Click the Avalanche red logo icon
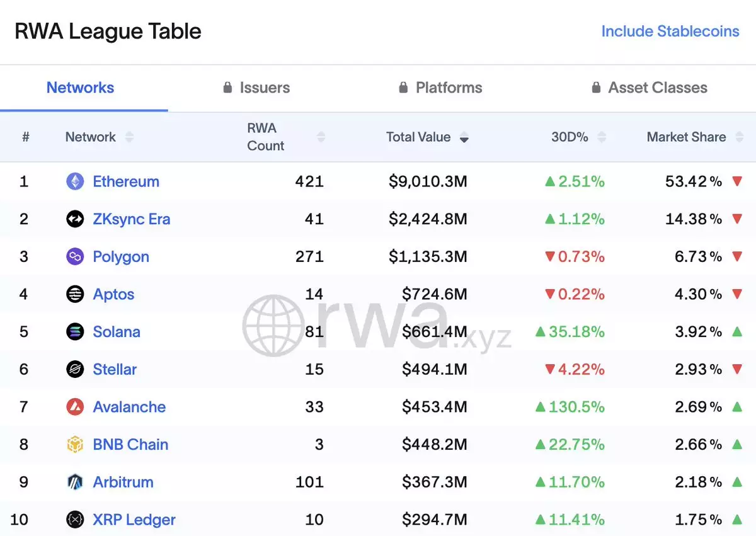This screenshot has width=756, height=536. coord(75,407)
